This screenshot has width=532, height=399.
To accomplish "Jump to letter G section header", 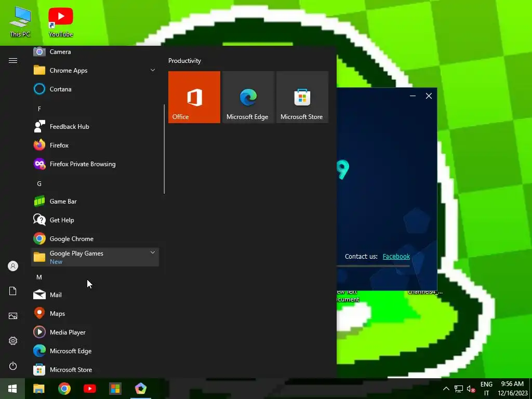I will (x=39, y=183).
